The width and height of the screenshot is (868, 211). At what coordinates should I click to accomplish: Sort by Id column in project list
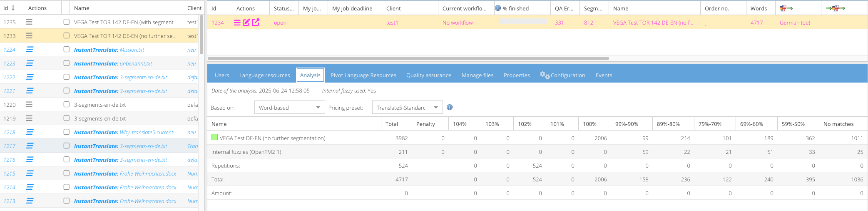[x=9, y=8]
